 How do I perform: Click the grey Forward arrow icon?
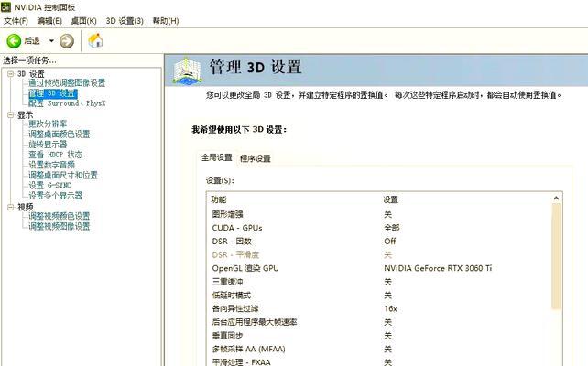[67, 41]
